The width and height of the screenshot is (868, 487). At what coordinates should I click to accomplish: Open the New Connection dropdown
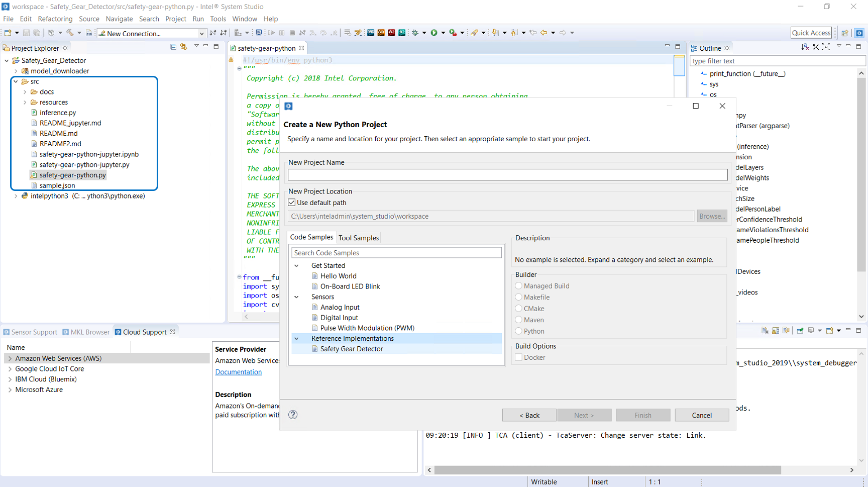click(201, 34)
